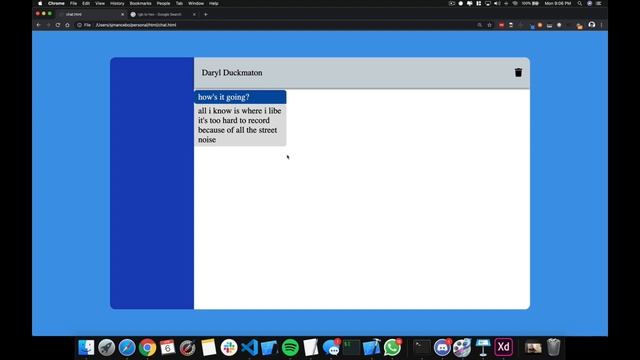640x360 pixels.
Task: Open Messages from the dock
Action: click(x=331, y=348)
